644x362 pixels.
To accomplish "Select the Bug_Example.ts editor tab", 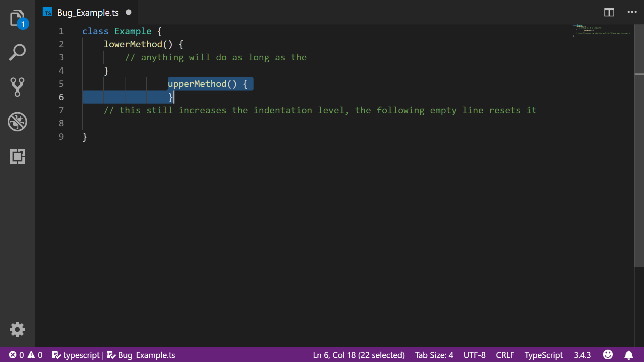I will point(88,13).
